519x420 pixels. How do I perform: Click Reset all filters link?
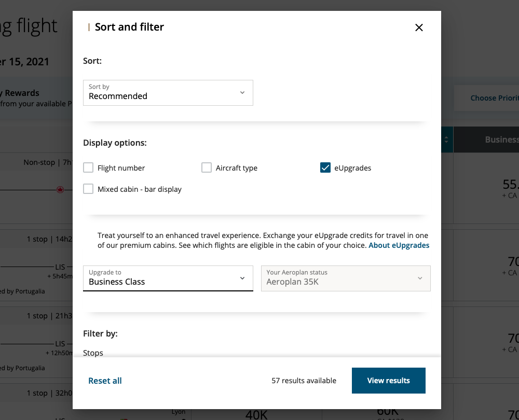pos(105,381)
